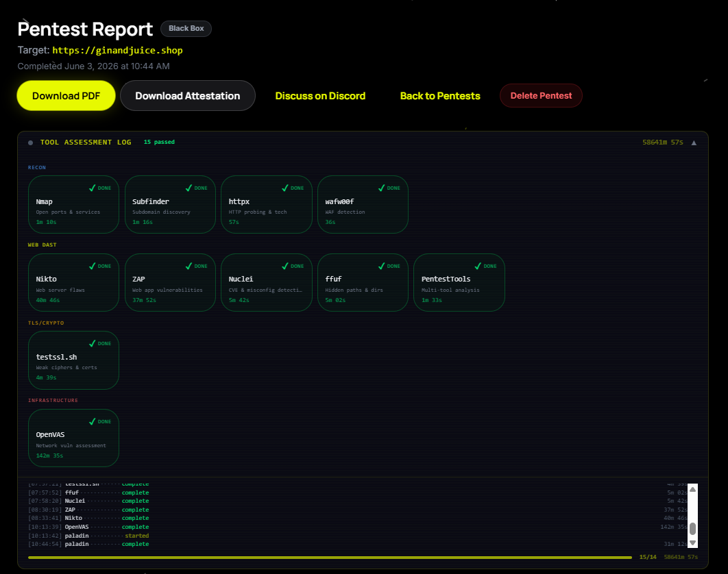This screenshot has width=728, height=574.
Task: Click the Delete Pentest button
Action: tap(541, 96)
